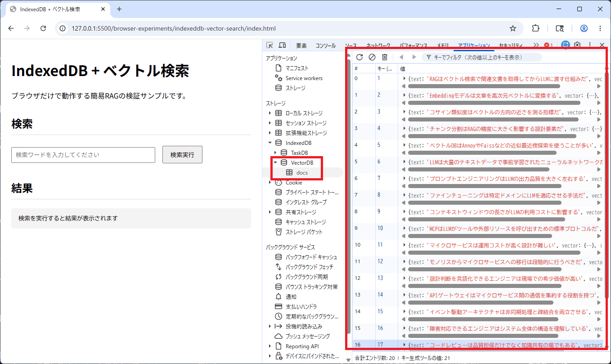
Task: Select the アプリケーション tab
Action: pyautogui.click(x=474, y=45)
